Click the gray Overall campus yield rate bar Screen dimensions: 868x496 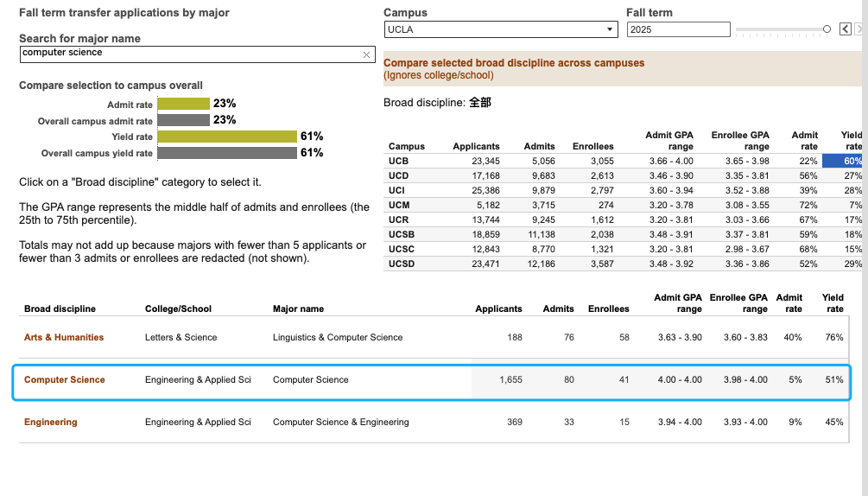pos(227,153)
